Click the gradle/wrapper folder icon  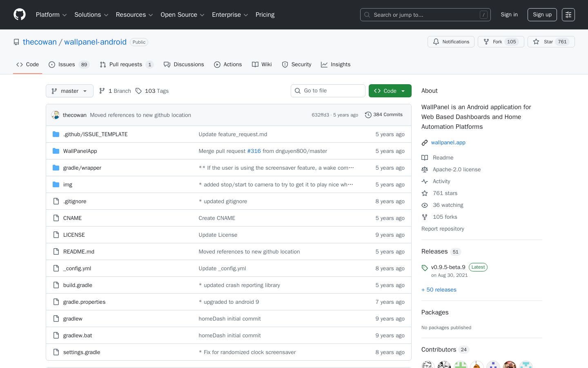click(x=56, y=168)
